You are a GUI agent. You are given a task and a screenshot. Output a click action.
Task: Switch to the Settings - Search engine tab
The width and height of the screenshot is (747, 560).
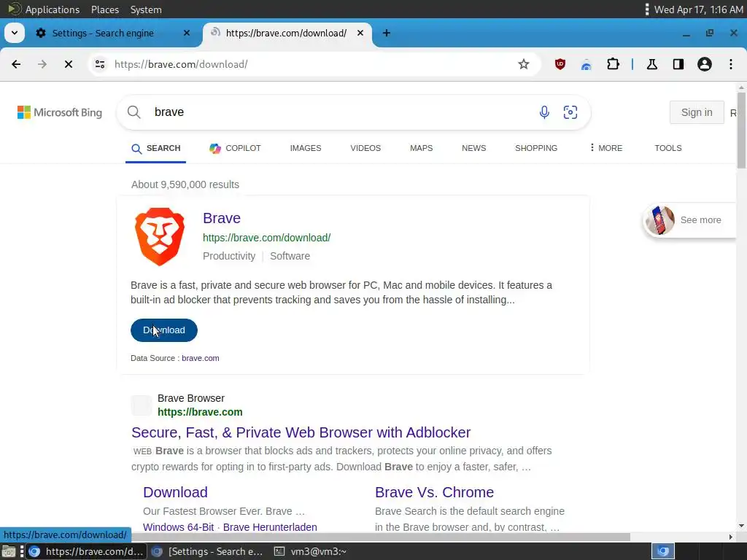tap(102, 33)
